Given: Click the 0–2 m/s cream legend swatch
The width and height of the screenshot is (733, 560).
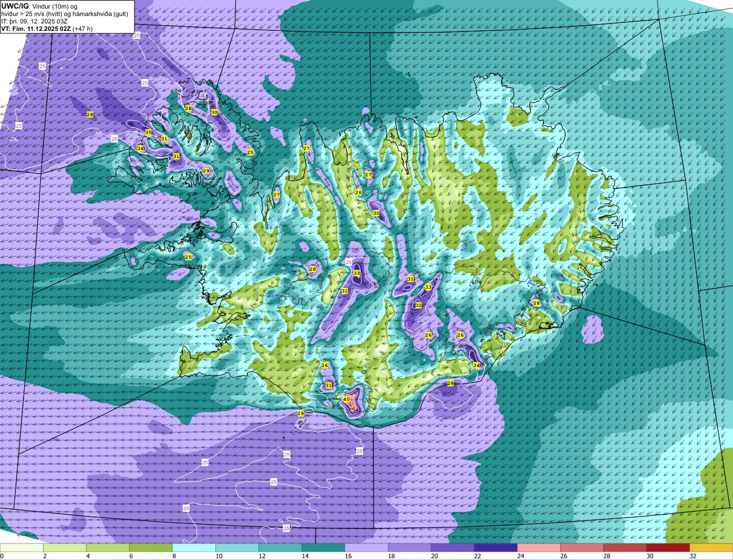Looking at the screenshot, I should click(22, 548).
